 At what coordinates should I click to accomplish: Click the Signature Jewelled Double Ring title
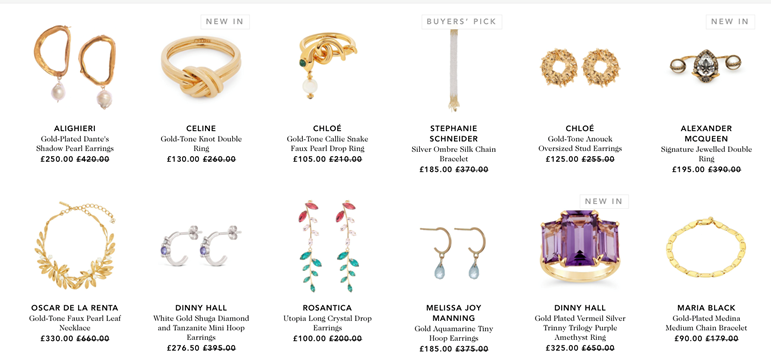(x=706, y=154)
